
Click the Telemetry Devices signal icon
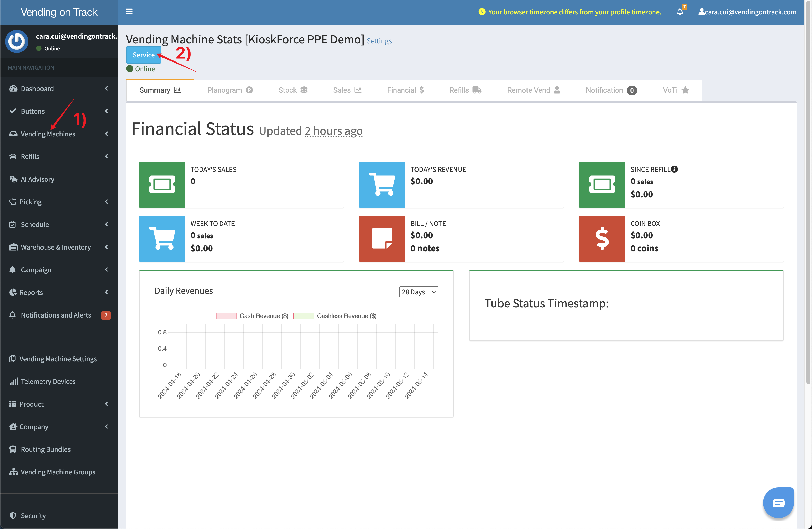pyautogui.click(x=13, y=381)
